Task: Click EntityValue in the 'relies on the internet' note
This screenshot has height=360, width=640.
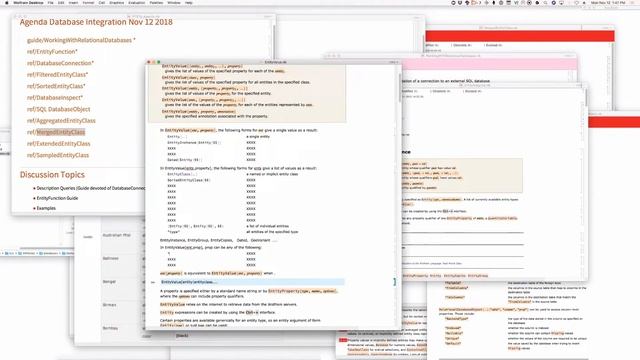Action: 172,304
